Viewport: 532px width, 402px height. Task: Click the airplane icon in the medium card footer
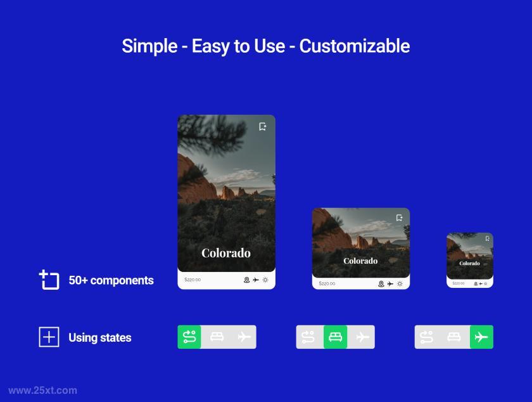[391, 283]
